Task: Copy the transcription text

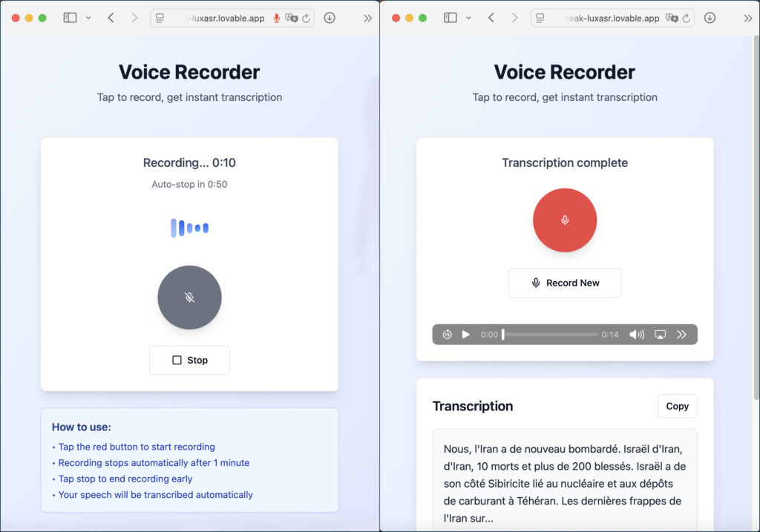Action: click(x=677, y=406)
